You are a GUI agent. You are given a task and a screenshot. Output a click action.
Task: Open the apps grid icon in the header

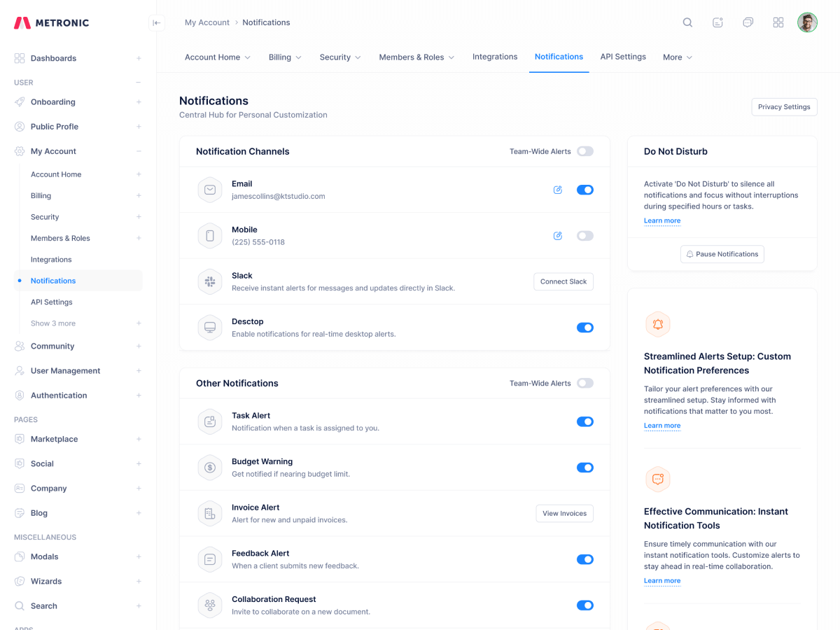(778, 22)
